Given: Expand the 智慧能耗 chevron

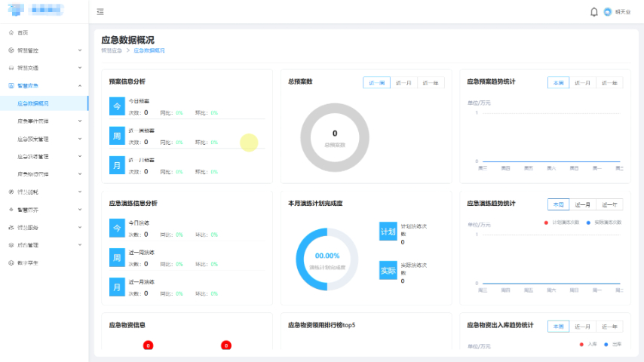Looking at the screenshot, I should pyautogui.click(x=80, y=192).
